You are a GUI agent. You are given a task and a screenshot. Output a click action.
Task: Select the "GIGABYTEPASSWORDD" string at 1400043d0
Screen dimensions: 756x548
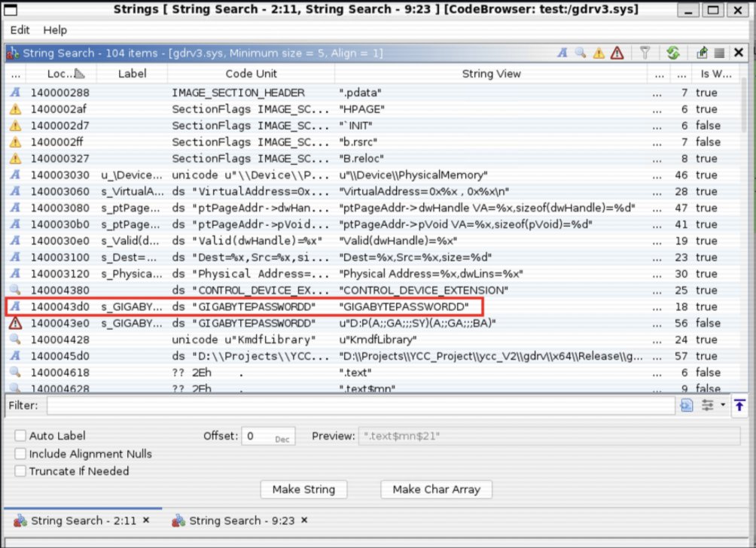point(373,306)
